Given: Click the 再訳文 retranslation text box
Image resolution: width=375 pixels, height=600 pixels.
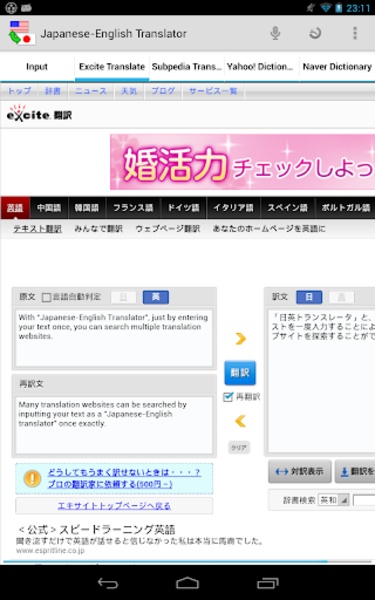Looking at the screenshot, I should (114, 425).
